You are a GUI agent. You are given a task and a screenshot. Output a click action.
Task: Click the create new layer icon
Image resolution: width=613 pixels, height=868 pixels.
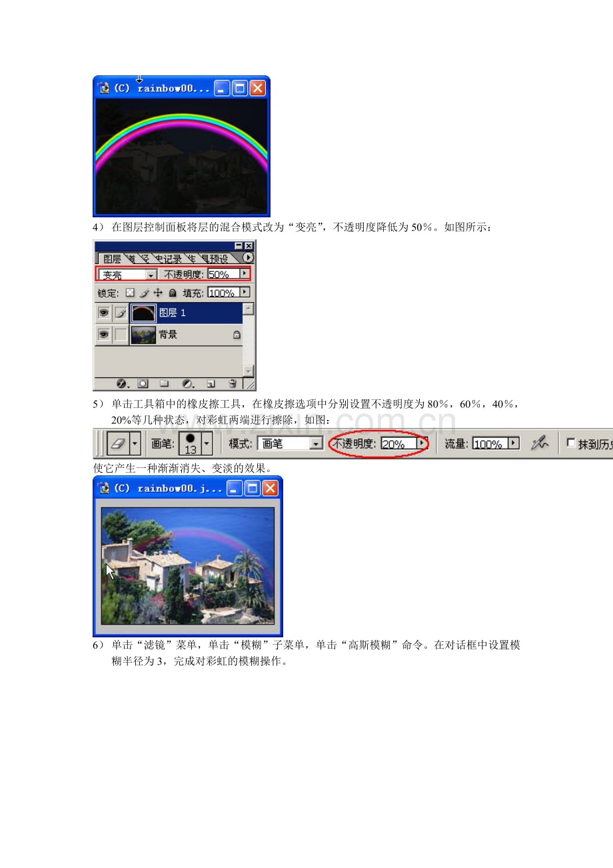(211, 384)
